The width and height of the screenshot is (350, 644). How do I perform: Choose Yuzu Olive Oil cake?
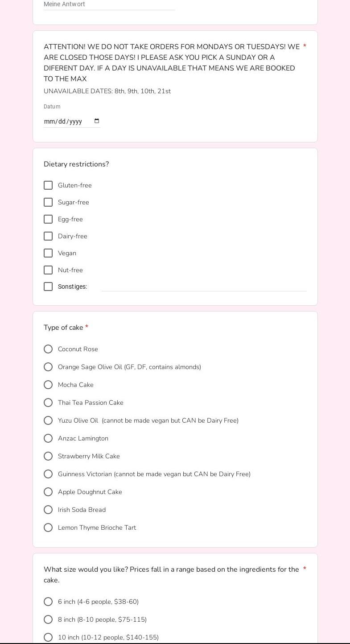48,420
